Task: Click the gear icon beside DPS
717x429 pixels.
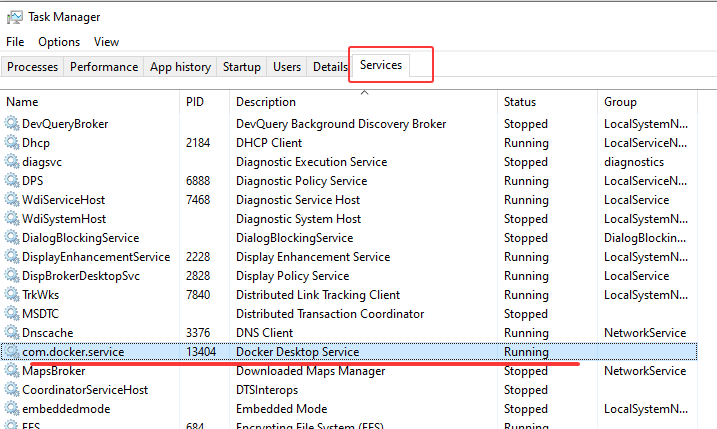Action: point(12,181)
